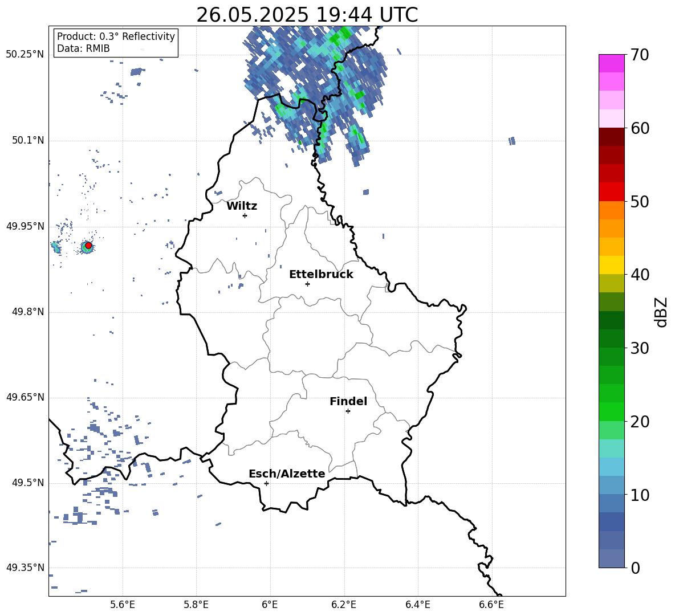The height and width of the screenshot is (616, 675).
Task: Select the Wiltz station label
Action: pos(242,206)
